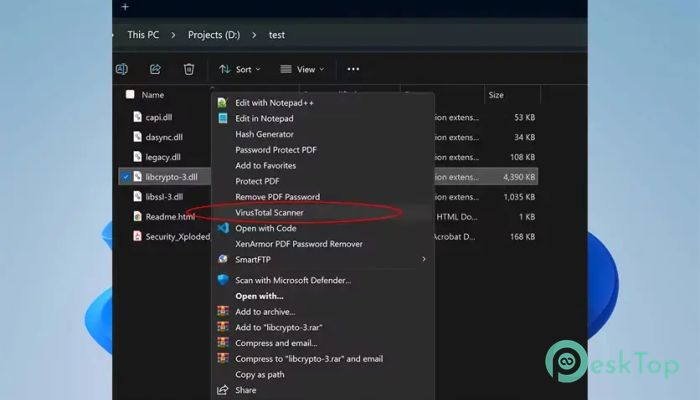Choose Remove PDF Password
The width and height of the screenshot is (700, 400).
pyautogui.click(x=277, y=196)
